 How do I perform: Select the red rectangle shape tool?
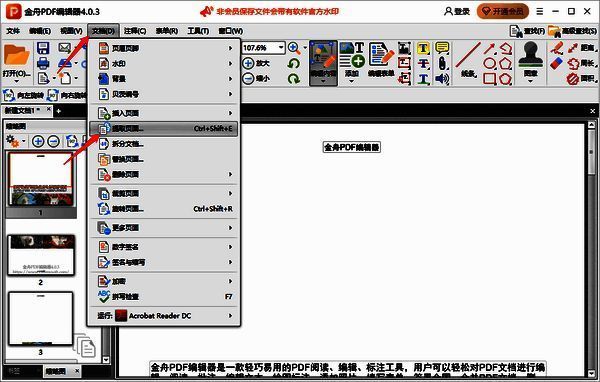point(489,79)
